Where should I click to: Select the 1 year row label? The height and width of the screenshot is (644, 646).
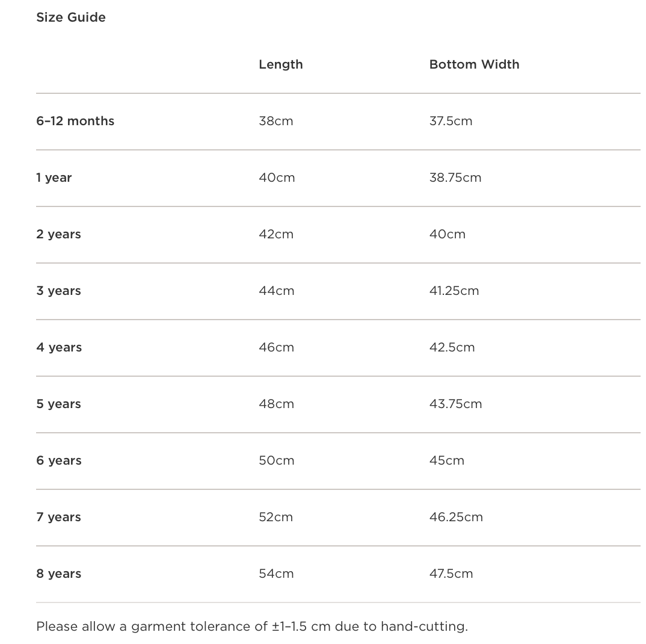point(54,178)
